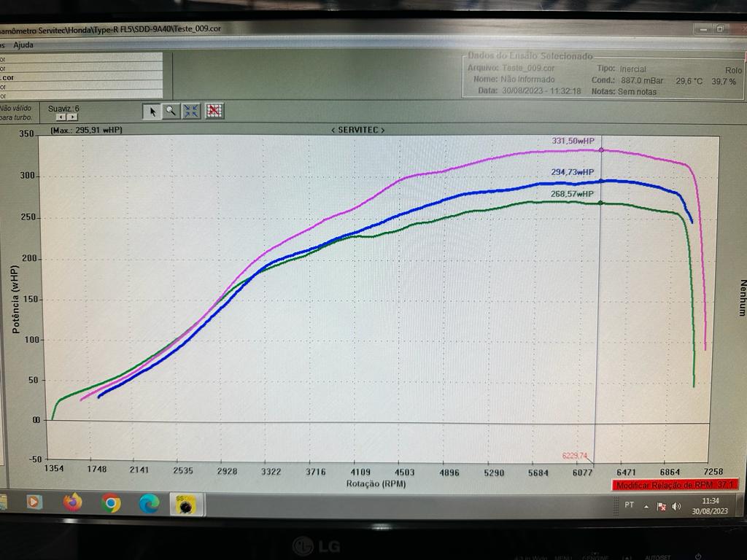This screenshot has width=747, height=560.
Task: Select the arrow pointer tool
Action: [x=152, y=111]
